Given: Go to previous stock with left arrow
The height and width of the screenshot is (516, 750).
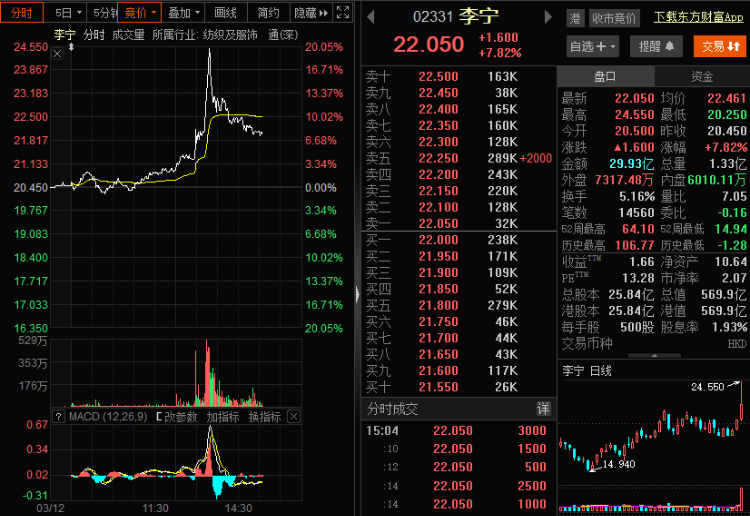Looking at the screenshot, I should pyautogui.click(x=370, y=18).
